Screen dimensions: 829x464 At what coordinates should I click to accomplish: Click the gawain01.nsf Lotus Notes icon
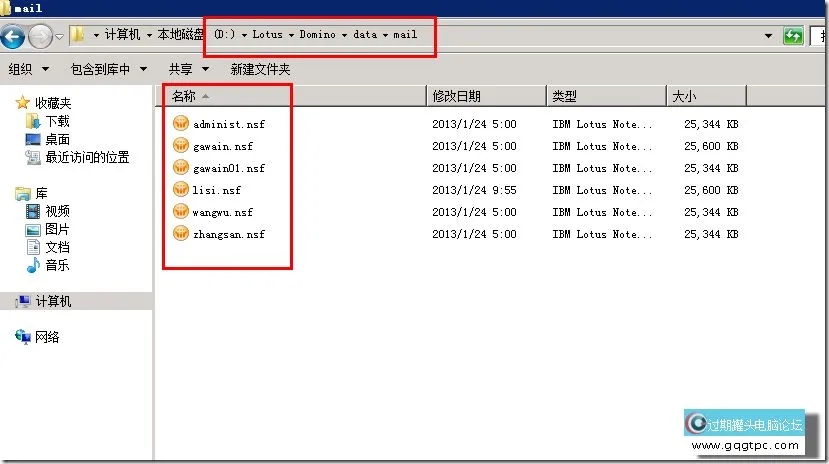point(181,167)
